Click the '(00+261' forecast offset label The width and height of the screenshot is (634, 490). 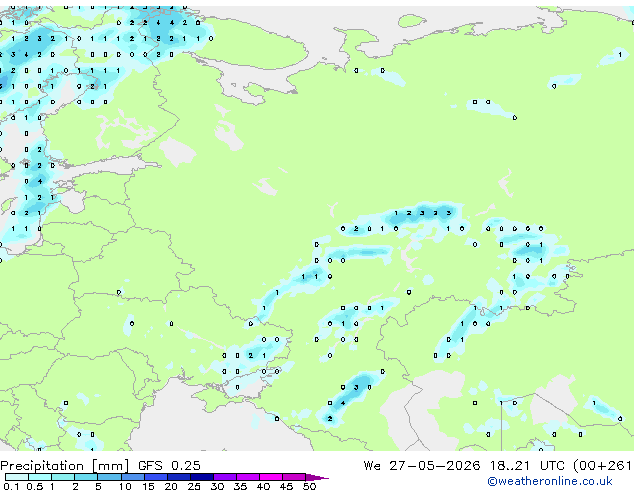[x=602, y=466]
